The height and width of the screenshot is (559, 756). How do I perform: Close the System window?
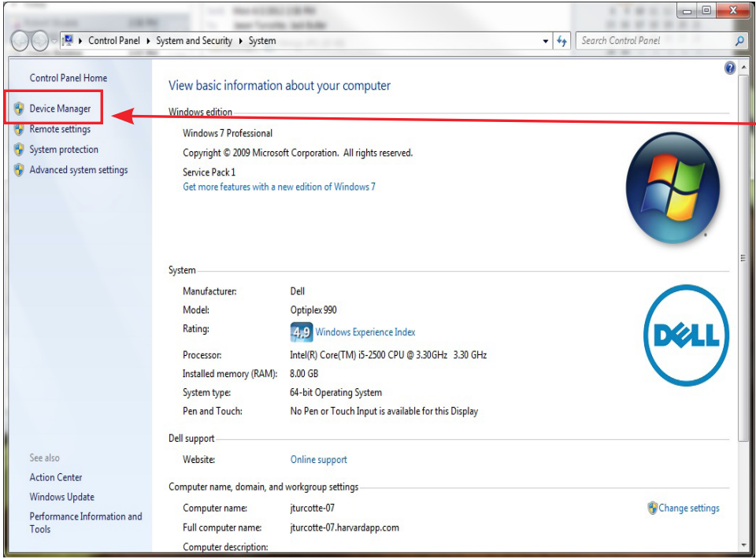click(x=733, y=10)
